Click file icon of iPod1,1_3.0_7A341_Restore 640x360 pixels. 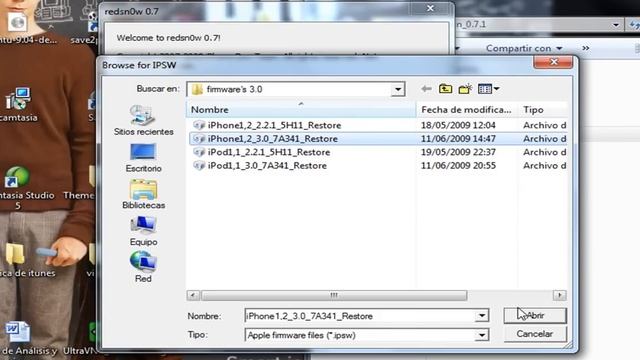pos(199,166)
